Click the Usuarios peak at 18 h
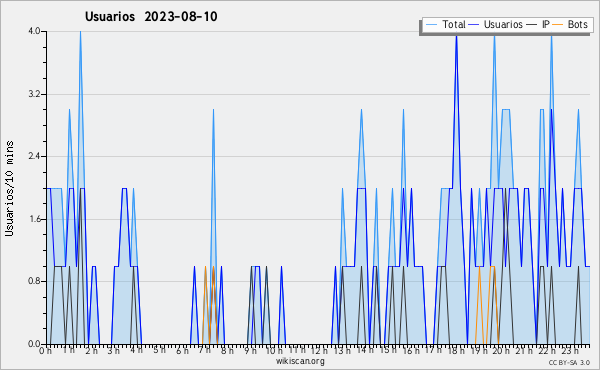 coord(456,37)
